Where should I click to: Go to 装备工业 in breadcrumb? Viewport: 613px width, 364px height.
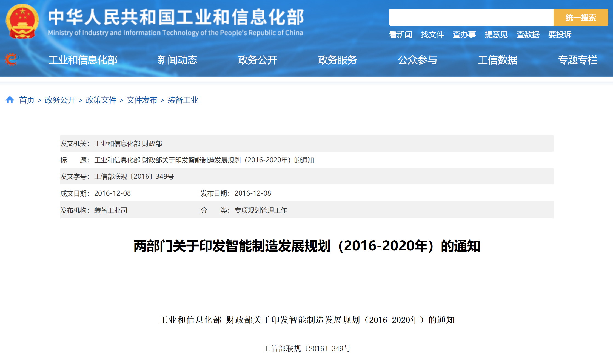pos(183,100)
